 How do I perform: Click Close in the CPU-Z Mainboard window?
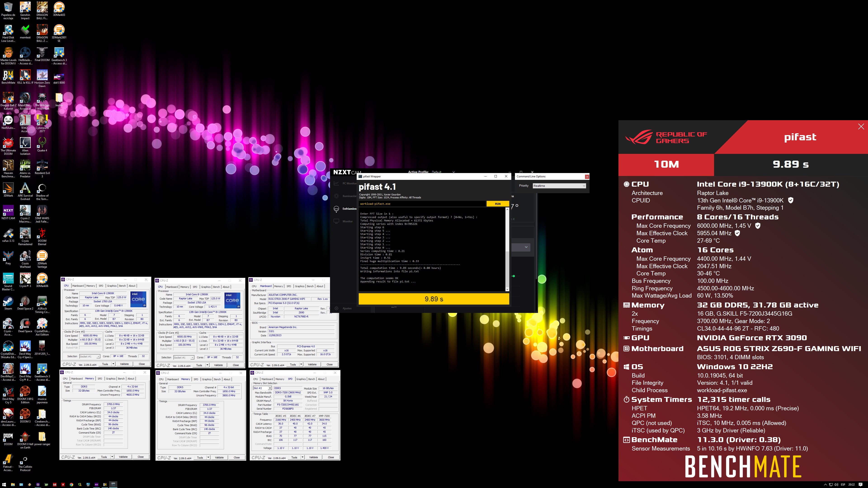(330, 364)
